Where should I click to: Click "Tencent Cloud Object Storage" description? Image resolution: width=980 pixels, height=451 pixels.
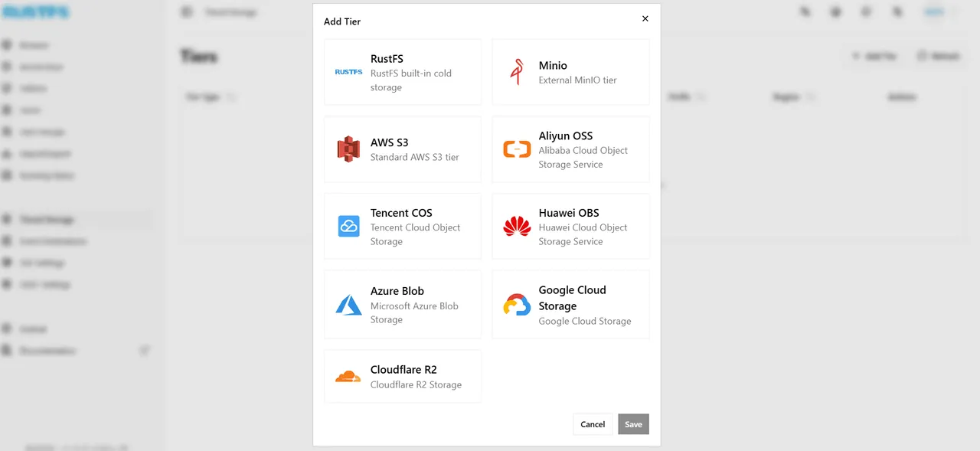click(416, 234)
